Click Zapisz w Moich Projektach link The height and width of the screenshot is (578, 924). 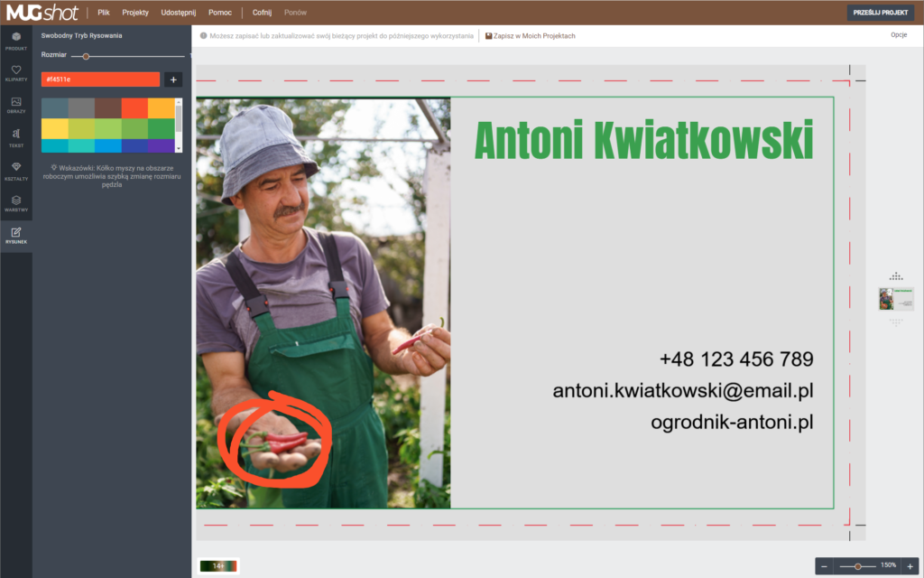pos(531,36)
